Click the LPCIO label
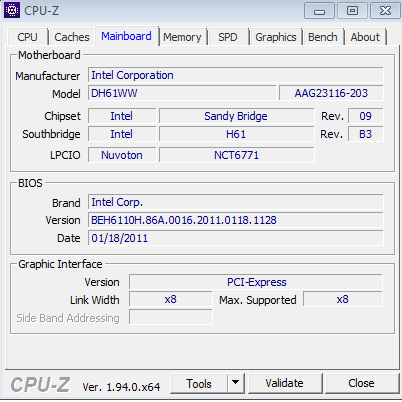The image size is (402, 402). tap(65, 155)
